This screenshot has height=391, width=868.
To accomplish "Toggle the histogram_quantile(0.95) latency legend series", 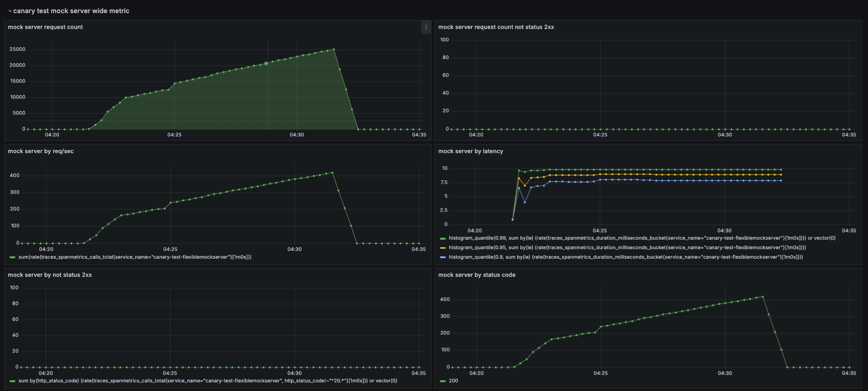I will (x=627, y=248).
